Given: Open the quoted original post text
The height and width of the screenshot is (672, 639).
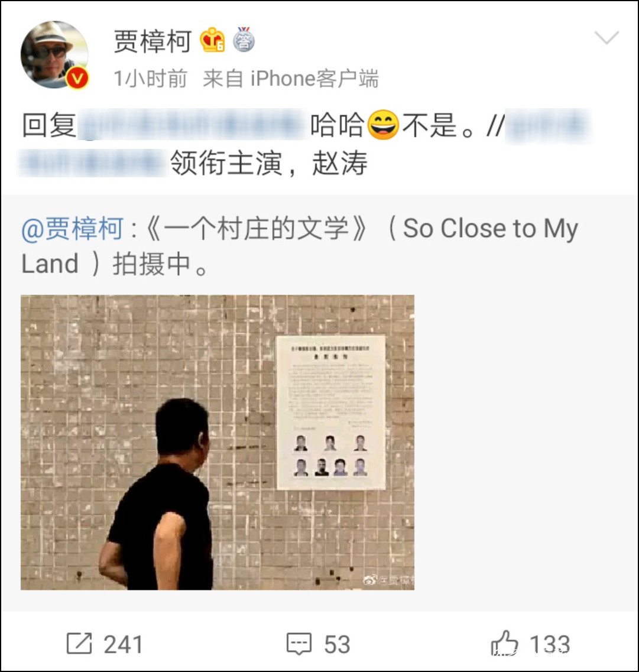Looking at the screenshot, I should pos(300,246).
